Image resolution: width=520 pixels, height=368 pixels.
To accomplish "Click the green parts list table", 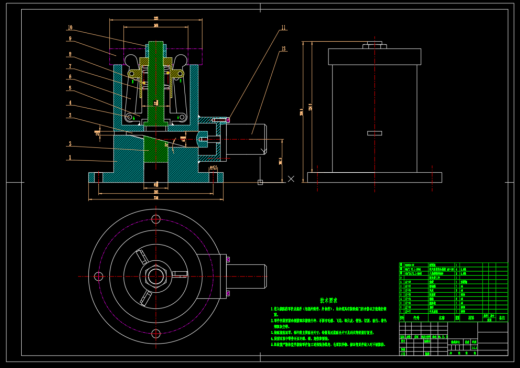I will point(453,292).
